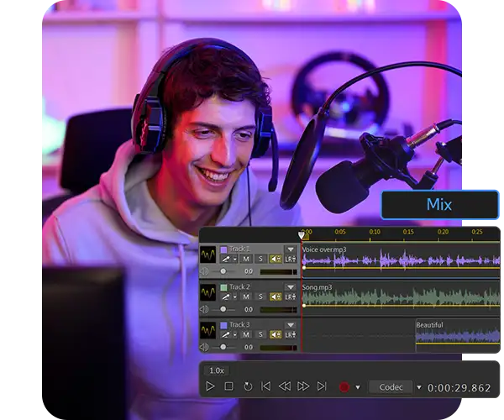The width and height of the screenshot is (504, 420).
Task: Select the Song.mp3 clip
Action: point(402,297)
